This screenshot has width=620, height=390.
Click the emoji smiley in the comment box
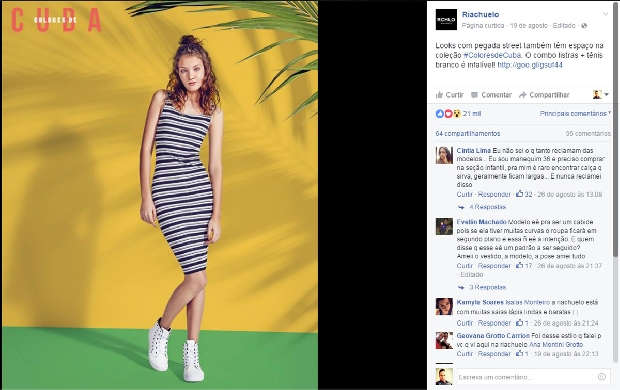pos(601,377)
